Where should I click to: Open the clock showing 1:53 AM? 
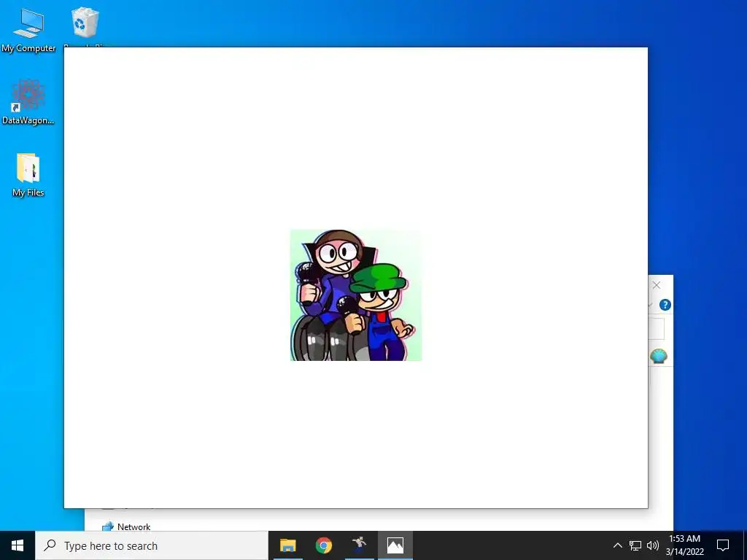click(684, 545)
